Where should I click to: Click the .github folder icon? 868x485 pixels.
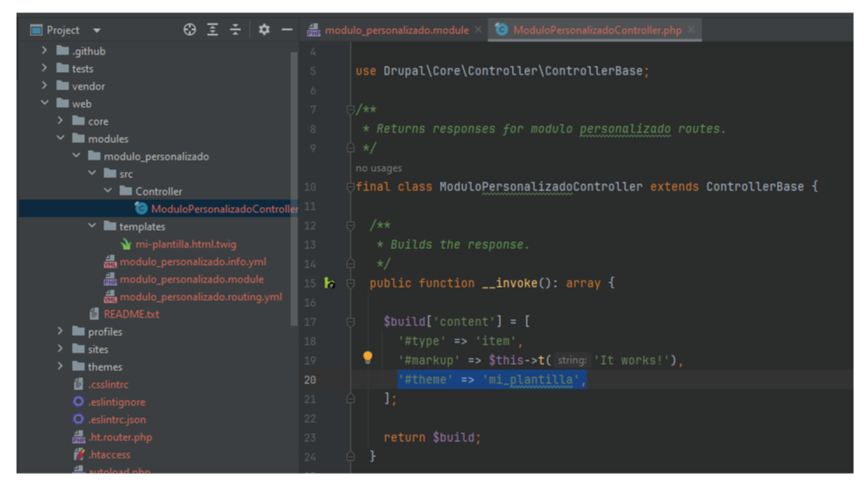point(62,51)
